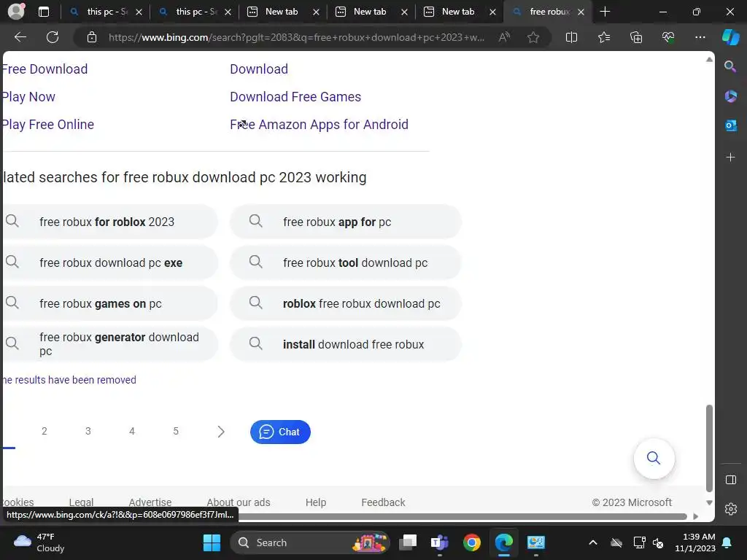Image resolution: width=747 pixels, height=560 pixels.
Task: Open the 'Play Free Online' link
Action: click(47, 124)
